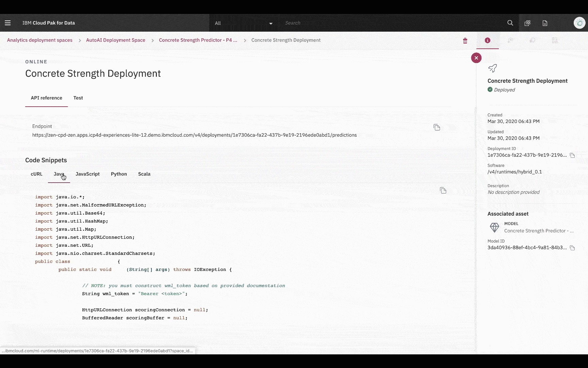Click IBM Cloud Pak for Data title
588x368 pixels.
tap(49, 23)
